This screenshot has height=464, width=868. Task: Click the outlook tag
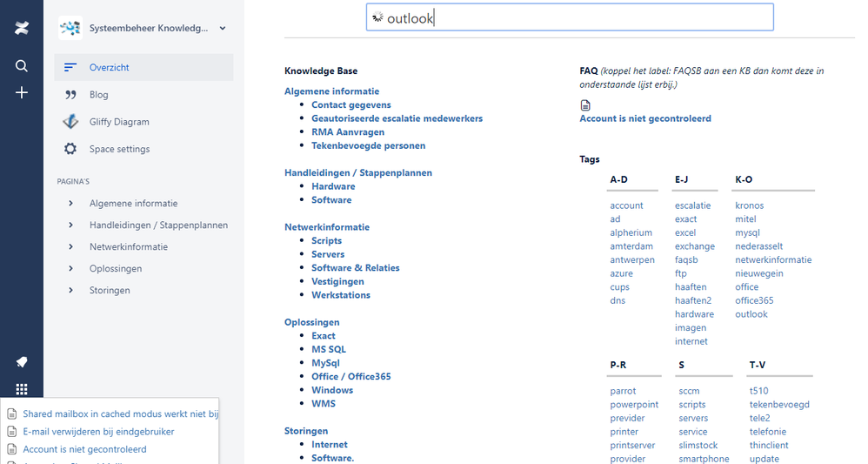pos(751,314)
